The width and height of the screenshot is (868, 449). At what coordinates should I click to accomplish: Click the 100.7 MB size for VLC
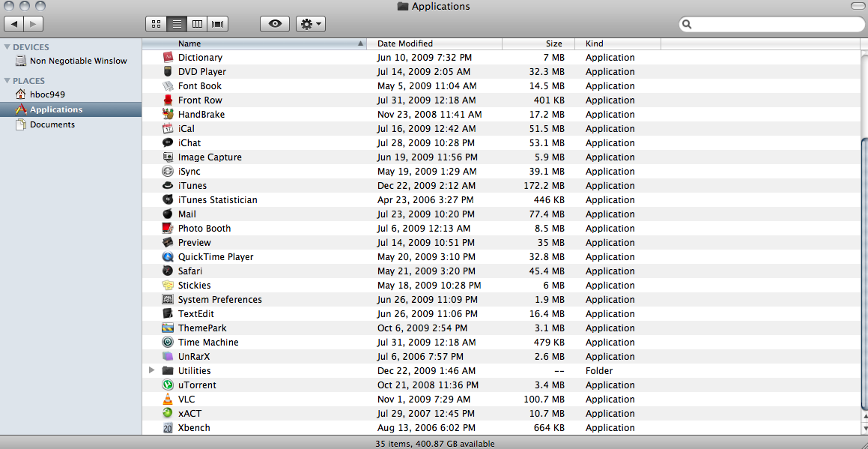point(544,400)
